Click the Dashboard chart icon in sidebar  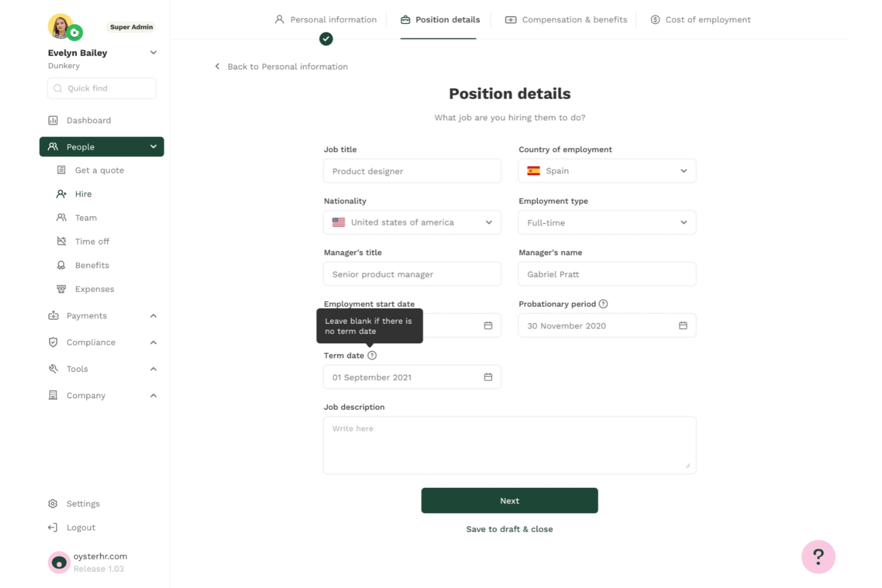click(53, 120)
